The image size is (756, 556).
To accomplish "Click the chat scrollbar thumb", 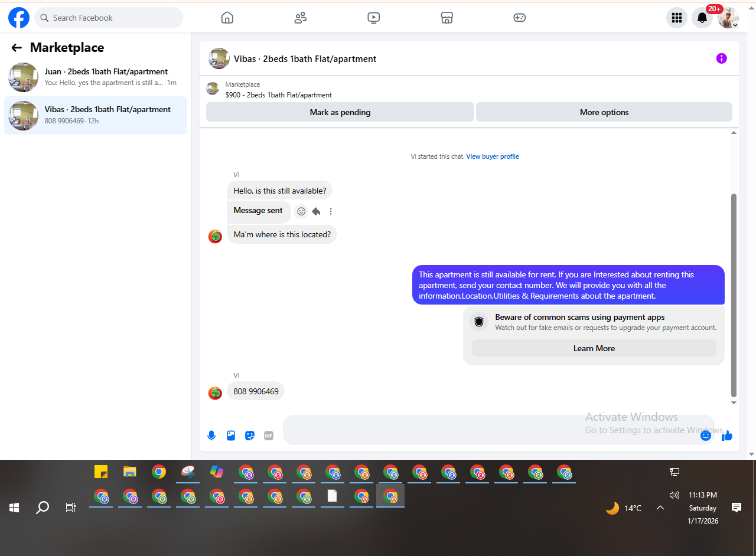I will tap(734, 295).
